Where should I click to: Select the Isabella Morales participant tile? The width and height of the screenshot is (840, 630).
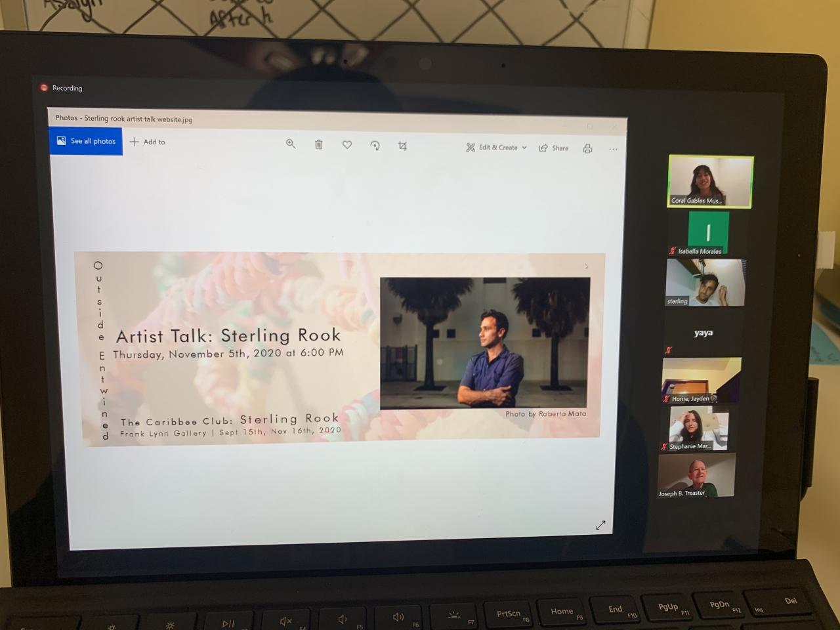pos(707,234)
